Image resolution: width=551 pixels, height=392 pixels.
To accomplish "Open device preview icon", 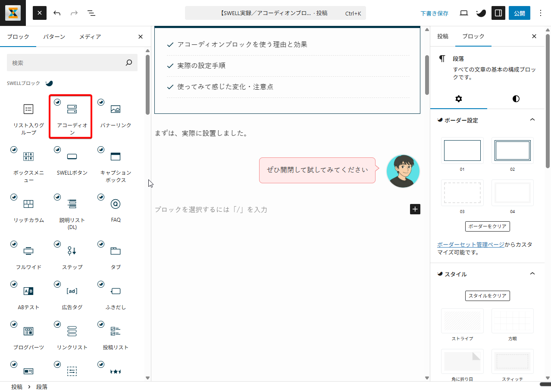I will [x=464, y=13].
